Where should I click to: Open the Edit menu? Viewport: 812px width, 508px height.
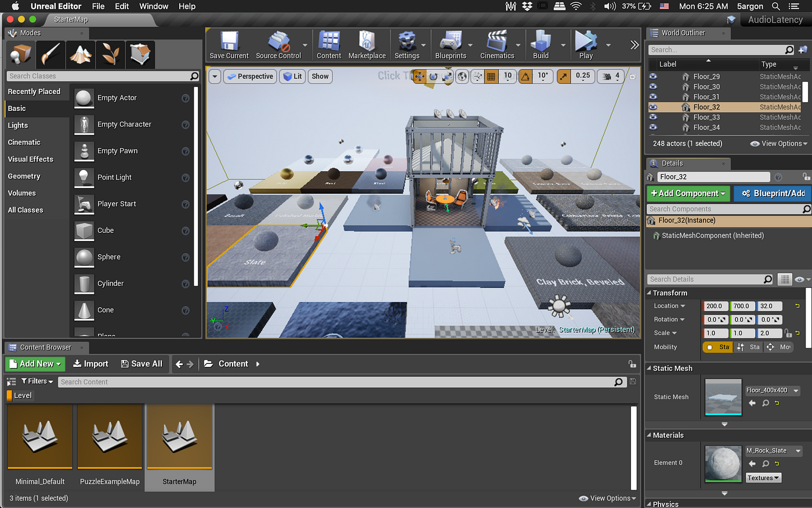(x=122, y=6)
